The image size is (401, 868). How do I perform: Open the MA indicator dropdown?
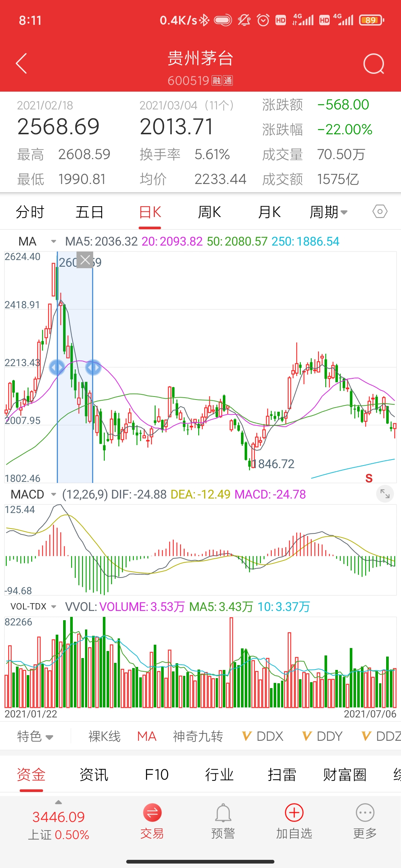click(37, 241)
